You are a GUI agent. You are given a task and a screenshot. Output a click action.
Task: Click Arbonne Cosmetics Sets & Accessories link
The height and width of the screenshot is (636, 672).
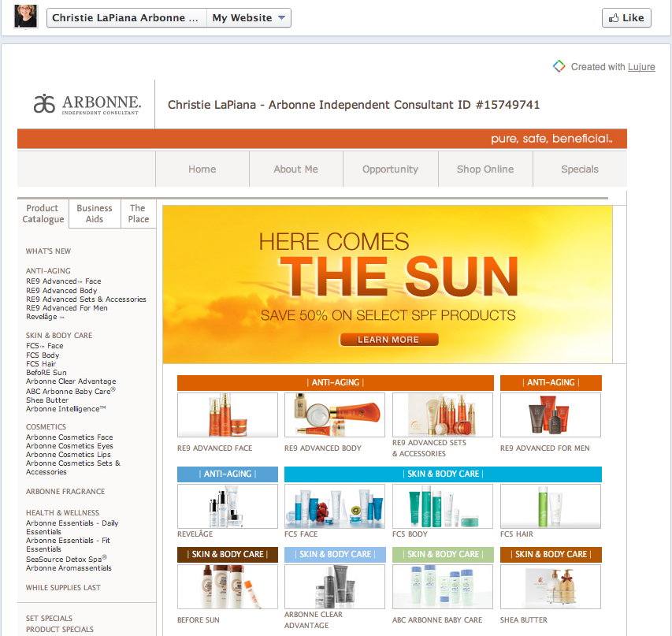point(73,467)
